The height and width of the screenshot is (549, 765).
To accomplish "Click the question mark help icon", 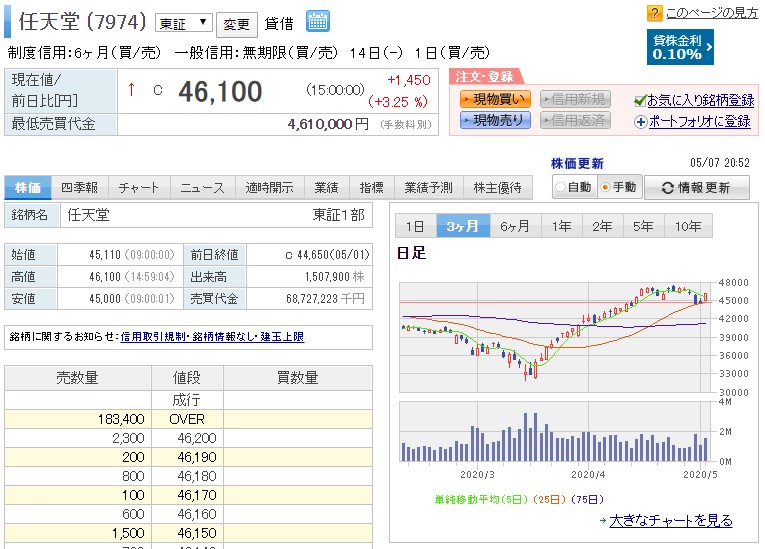I will pyautogui.click(x=654, y=13).
